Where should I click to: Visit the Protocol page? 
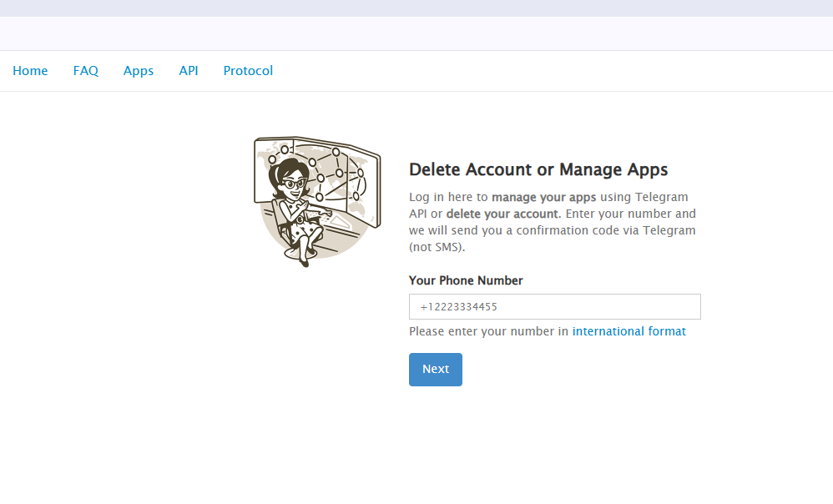[x=248, y=71]
